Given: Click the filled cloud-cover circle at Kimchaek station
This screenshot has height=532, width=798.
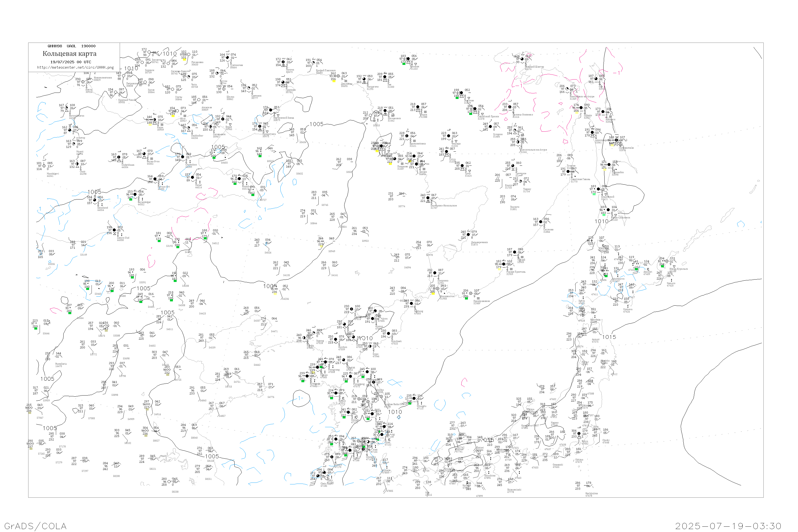Looking at the screenshot, I should click(x=388, y=334).
